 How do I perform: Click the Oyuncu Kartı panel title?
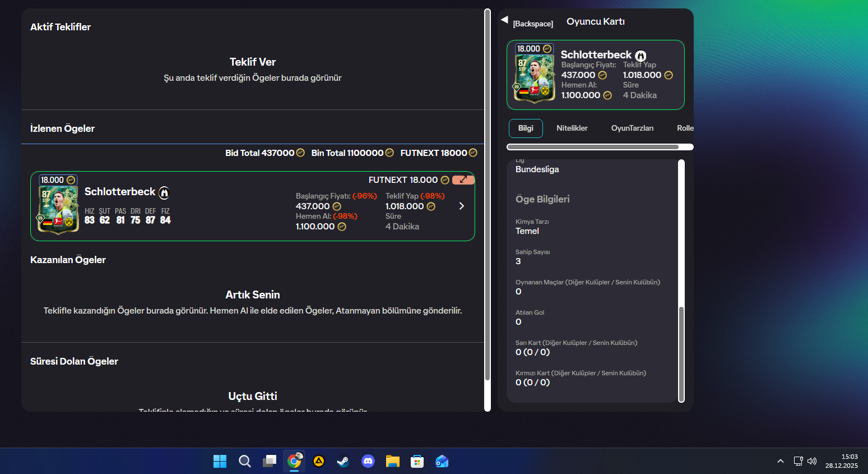point(596,21)
